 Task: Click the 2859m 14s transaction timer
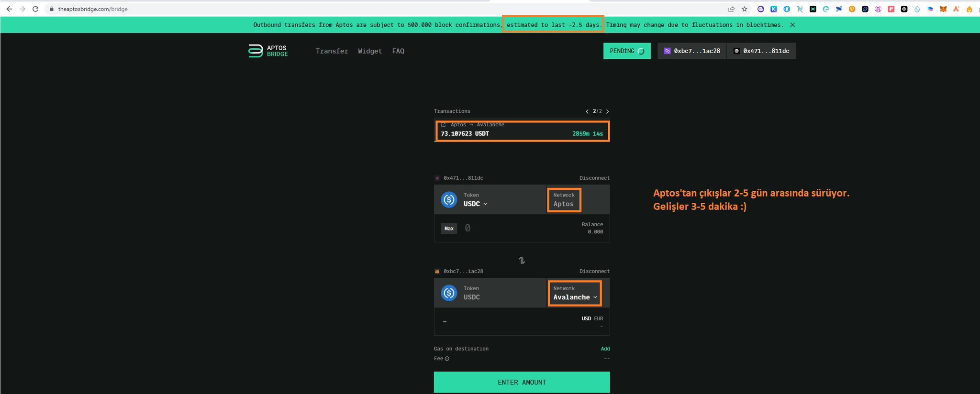click(588, 134)
